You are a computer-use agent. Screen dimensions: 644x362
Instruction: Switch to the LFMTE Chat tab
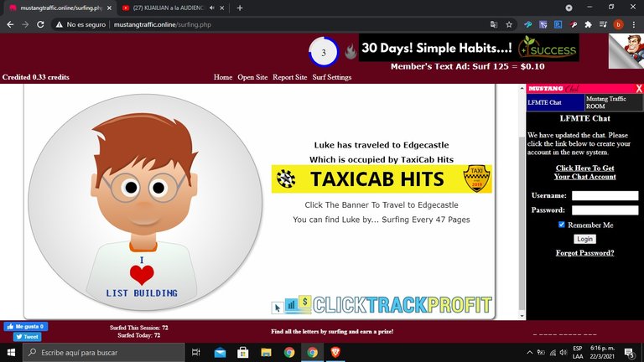555,102
